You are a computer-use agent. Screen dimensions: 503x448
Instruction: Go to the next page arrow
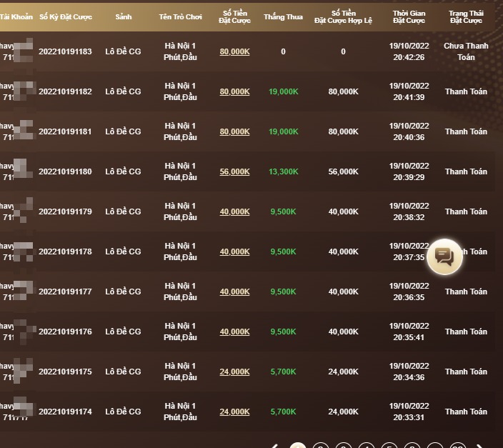click(481, 447)
